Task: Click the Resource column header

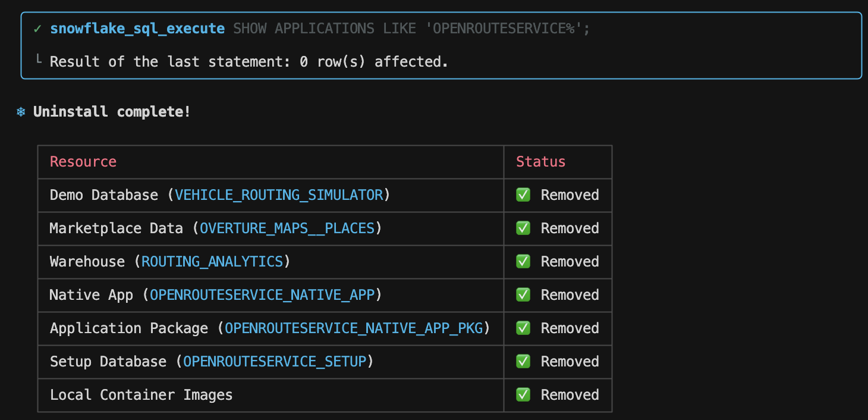Action: tap(83, 162)
